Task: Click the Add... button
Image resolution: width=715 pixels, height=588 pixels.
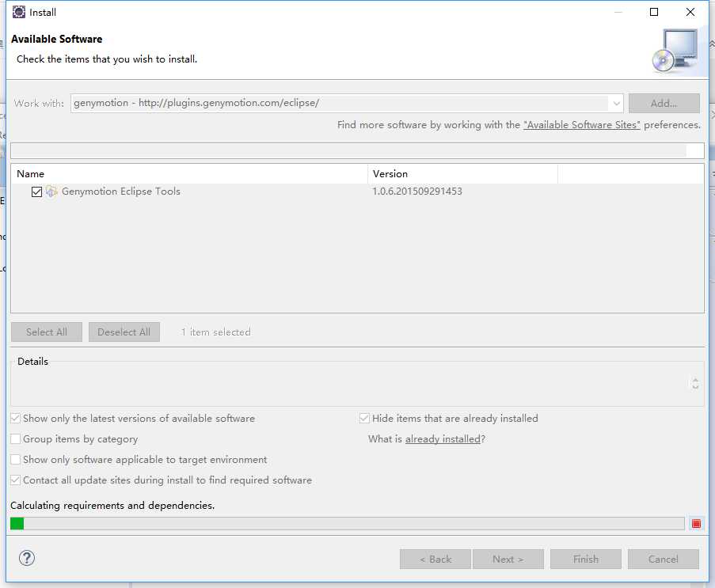Action: [664, 104]
